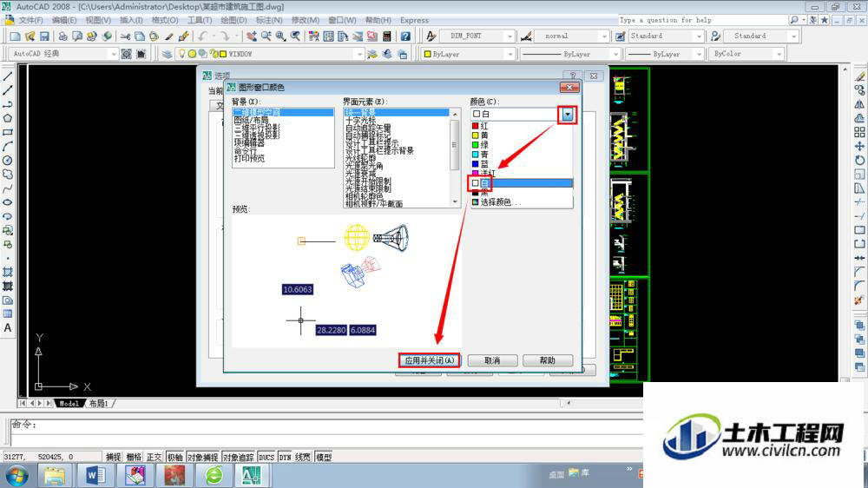Select the Move tool in modify toolbar
This screenshot has width=868, height=488.
tap(859, 146)
